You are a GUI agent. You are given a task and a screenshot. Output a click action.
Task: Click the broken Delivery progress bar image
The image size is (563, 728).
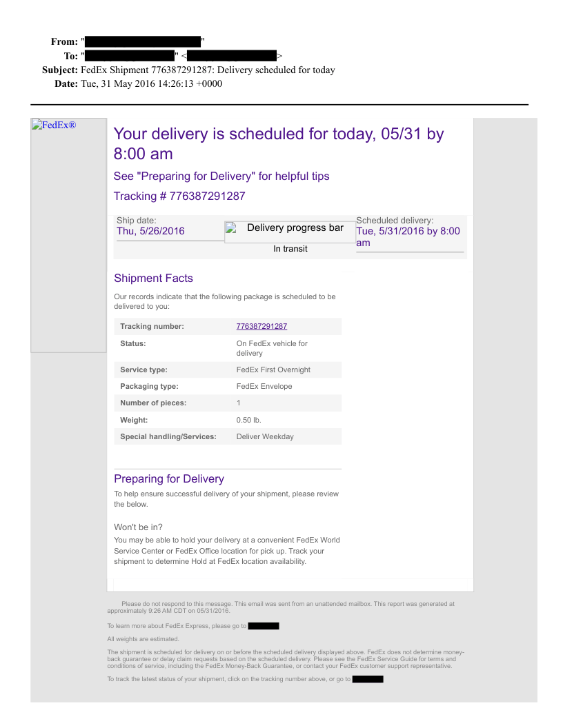(x=289, y=229)
